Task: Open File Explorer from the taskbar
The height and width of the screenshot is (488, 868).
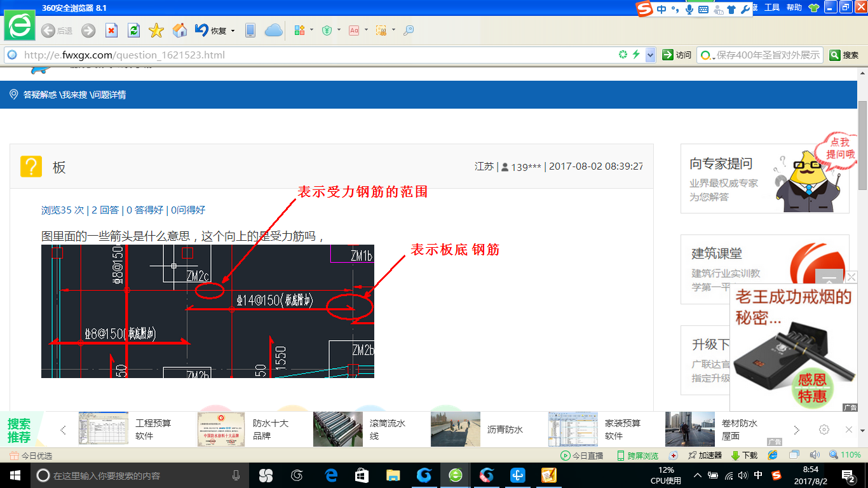Action: pos(393,475)
